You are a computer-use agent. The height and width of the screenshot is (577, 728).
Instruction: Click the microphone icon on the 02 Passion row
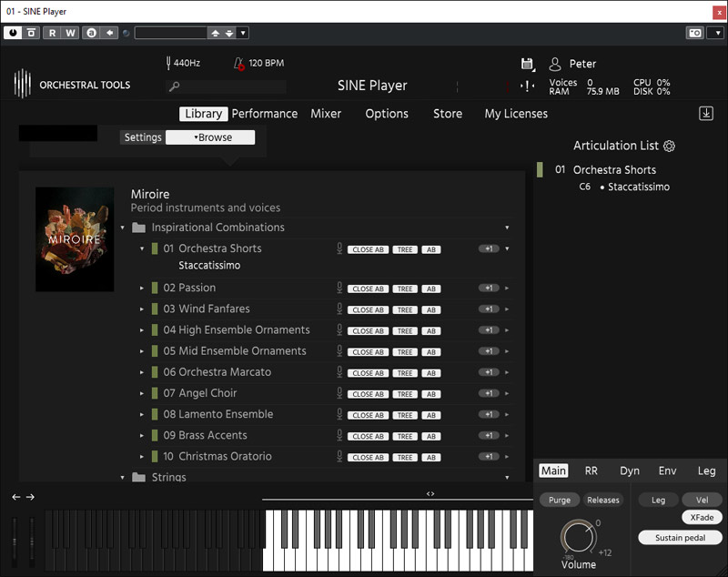pyautogui.click(x=339, y=288)
